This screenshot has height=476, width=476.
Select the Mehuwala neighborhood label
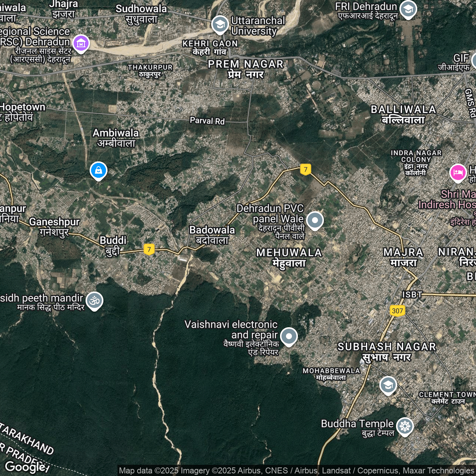click(x=289, y=257)
